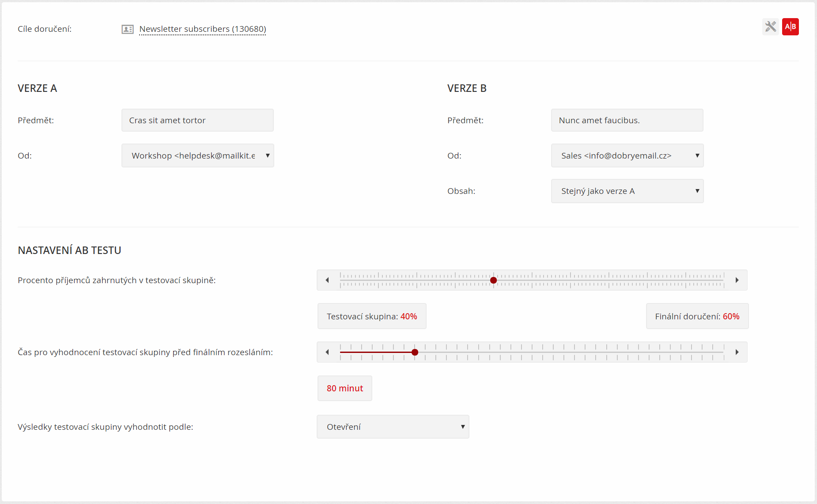The width and height of the screenshot is (817, 504).
Task: Click 'Výsledky testovací skupiny vyhodnotit podle:' label
Action: tap(106, 427)
